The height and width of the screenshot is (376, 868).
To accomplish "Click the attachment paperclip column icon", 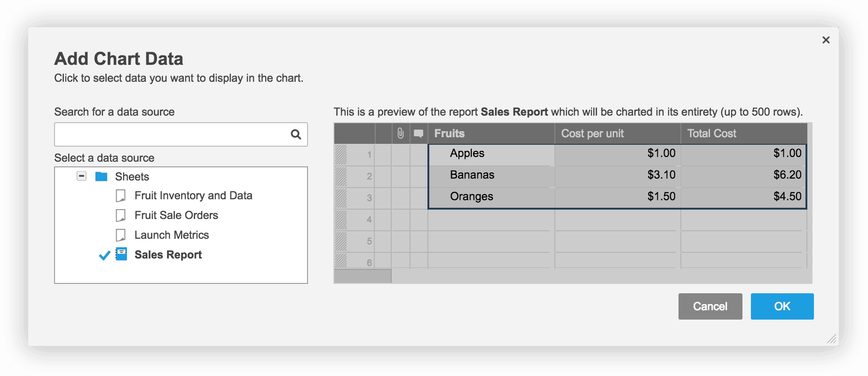I will [401, 133].
